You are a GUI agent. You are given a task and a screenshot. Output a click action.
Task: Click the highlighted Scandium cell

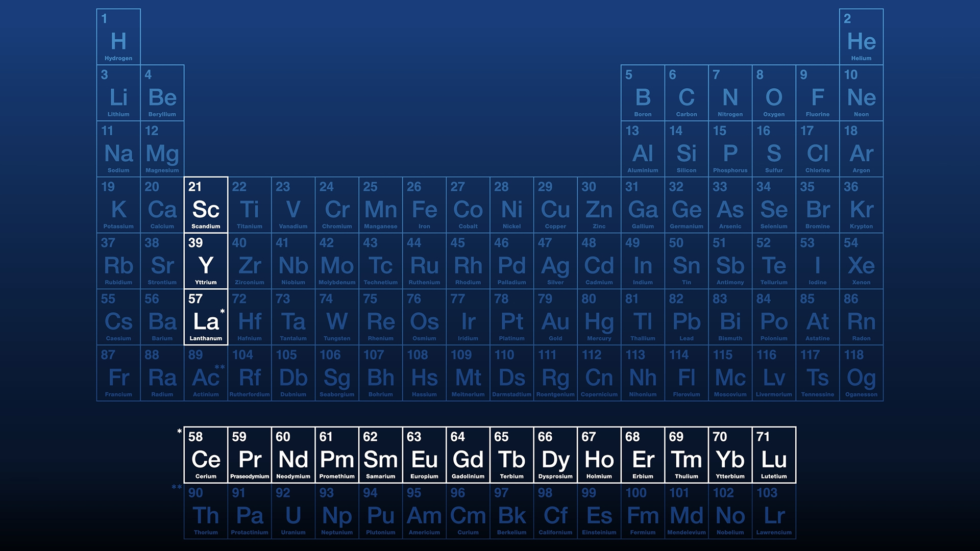click(x=206, y=205)
